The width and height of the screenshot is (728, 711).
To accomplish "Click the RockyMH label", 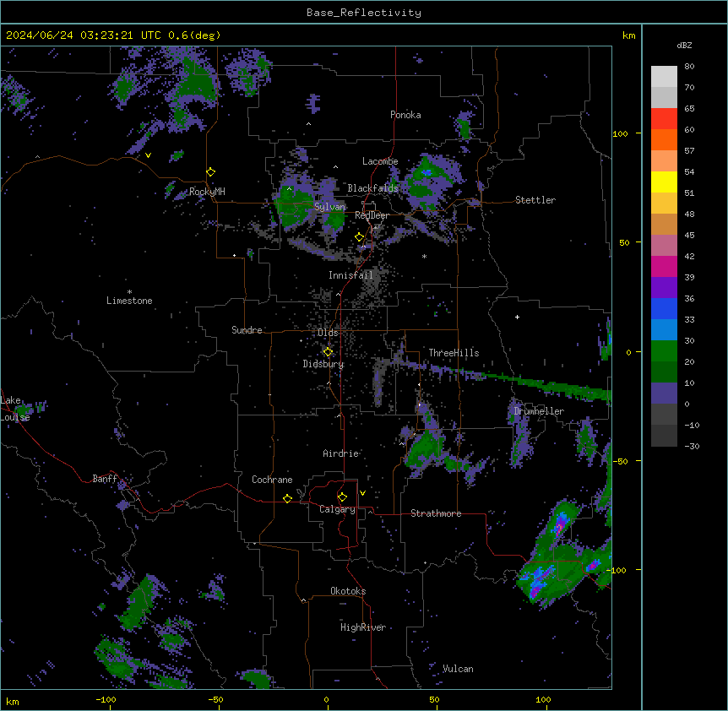I will pos(207,192).
